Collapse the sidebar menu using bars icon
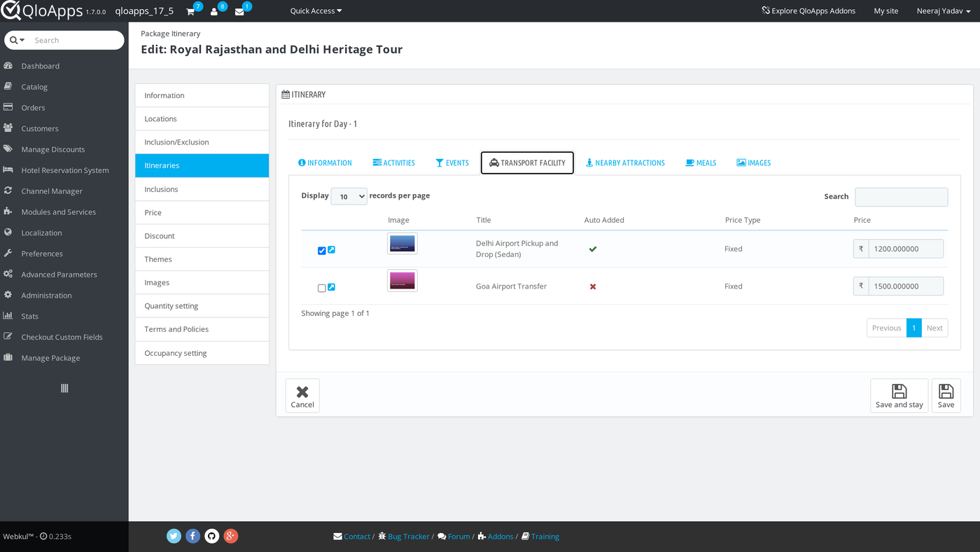 pos(64,388)
